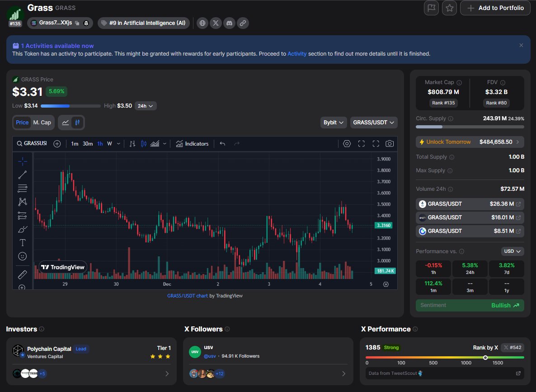Click the chain link icon
This screenshot has height=392, width=536.
(x=243, y=23)
